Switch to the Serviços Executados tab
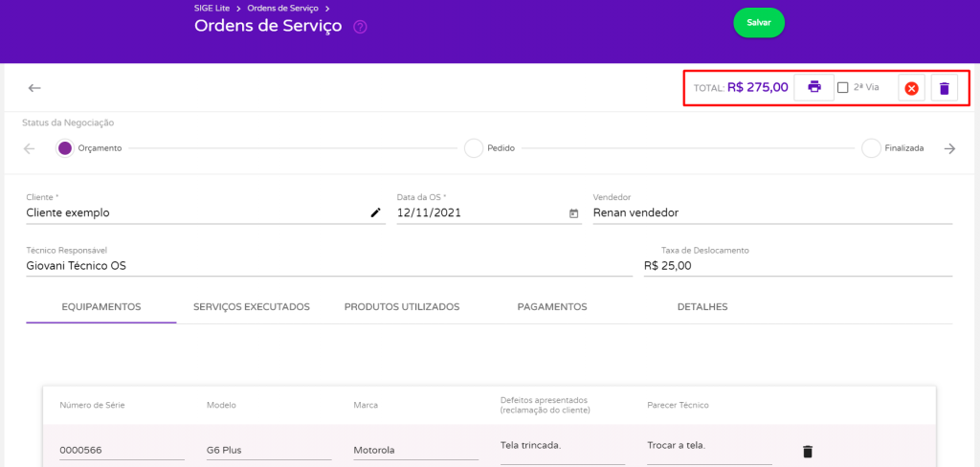Viewport: 980px width, 467px height. (252, 307)
